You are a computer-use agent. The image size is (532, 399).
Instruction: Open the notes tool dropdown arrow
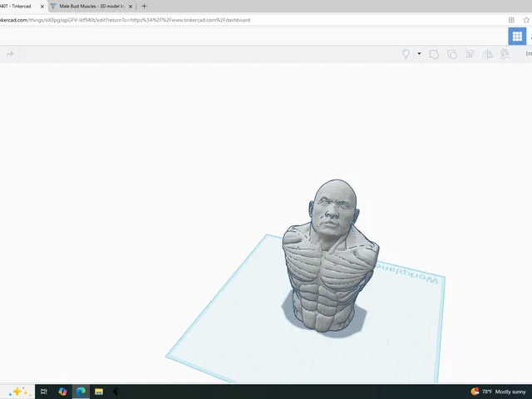pos(419,53)
